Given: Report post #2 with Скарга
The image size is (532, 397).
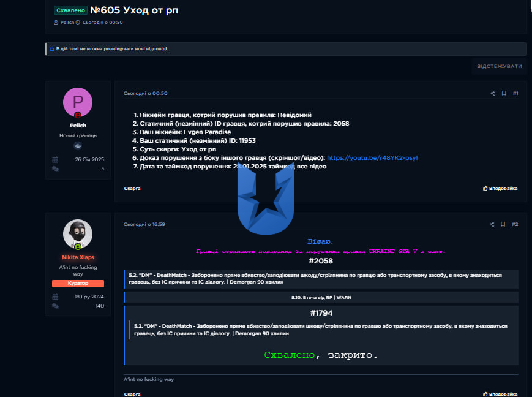Looking at the screenshot, I should click(x=132, y=394).
